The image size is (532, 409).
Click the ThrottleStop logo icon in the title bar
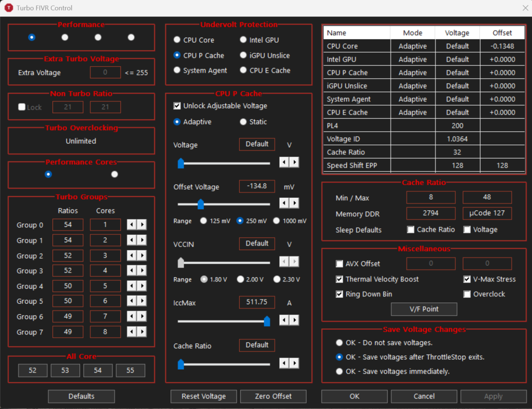[8, 8]
